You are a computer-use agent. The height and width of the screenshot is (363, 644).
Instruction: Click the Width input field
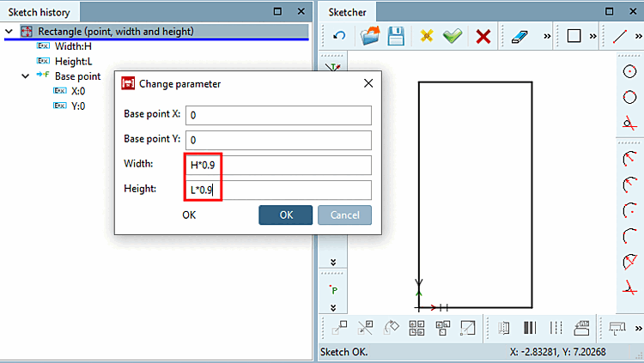tap(278, 165)
